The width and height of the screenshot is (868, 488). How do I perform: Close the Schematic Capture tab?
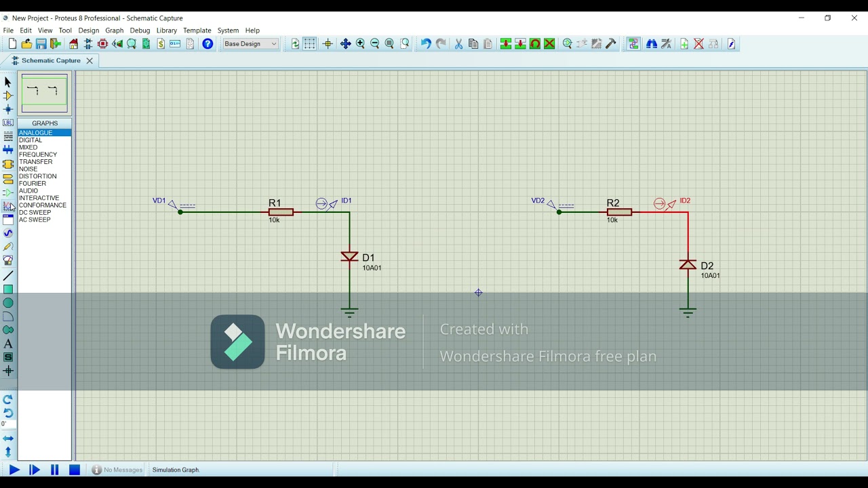tap(90, 60)
